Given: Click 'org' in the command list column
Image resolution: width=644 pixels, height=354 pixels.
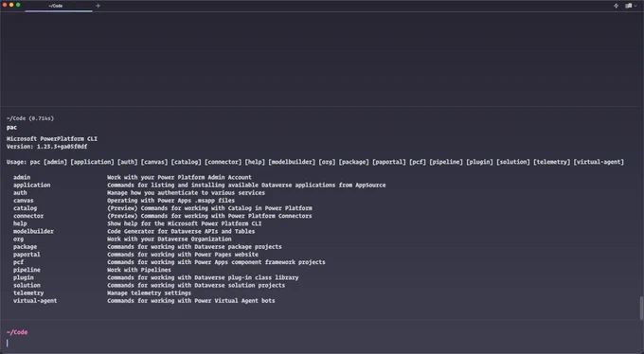Looking at the screenshot, I should click(x=19, y=239).
